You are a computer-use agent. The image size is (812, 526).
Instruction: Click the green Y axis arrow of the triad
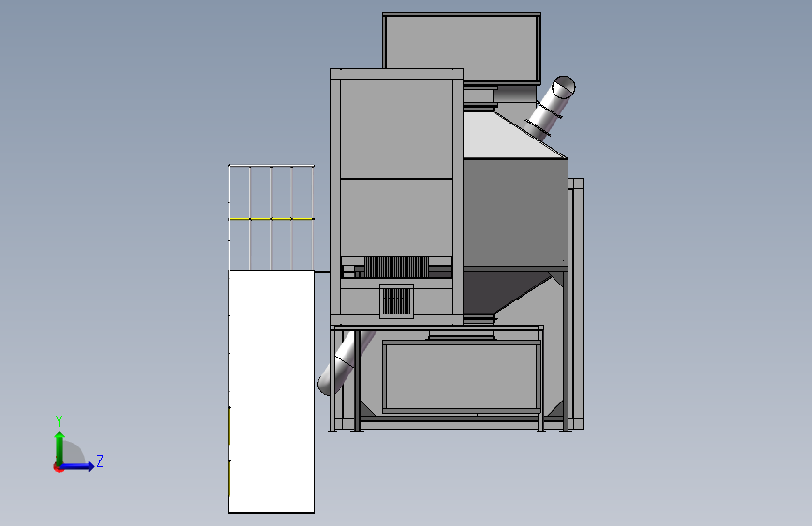pos(60,446)
